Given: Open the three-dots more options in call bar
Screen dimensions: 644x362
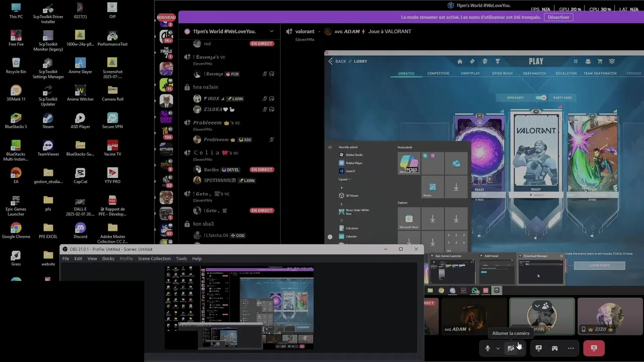Looking at the screenshot, I should (x=571, y=348).
